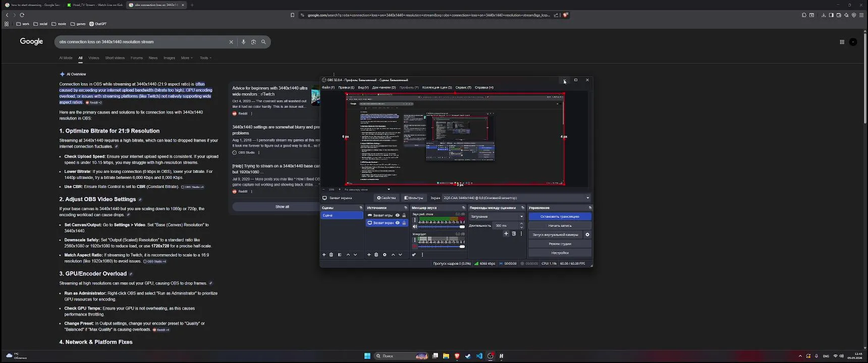Enable OBS Studio Mode
The width and height of the screenshot is (868, 363).
tap(560, 244)
